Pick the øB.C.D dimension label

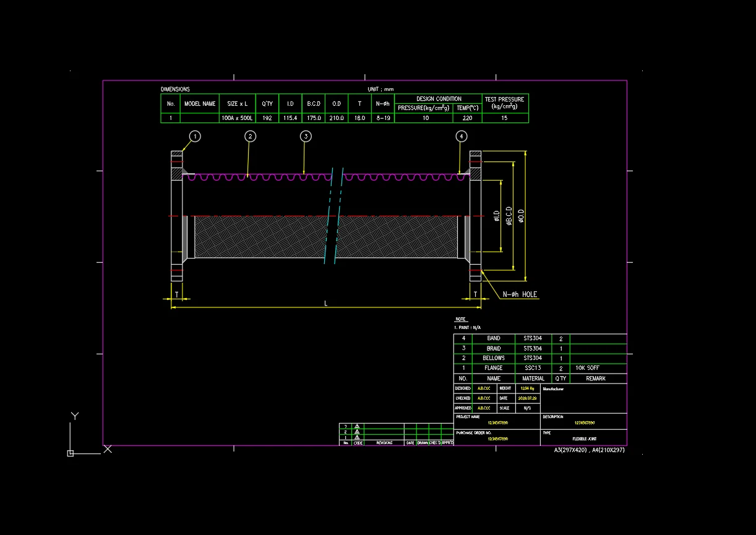[x=509, y=216]
